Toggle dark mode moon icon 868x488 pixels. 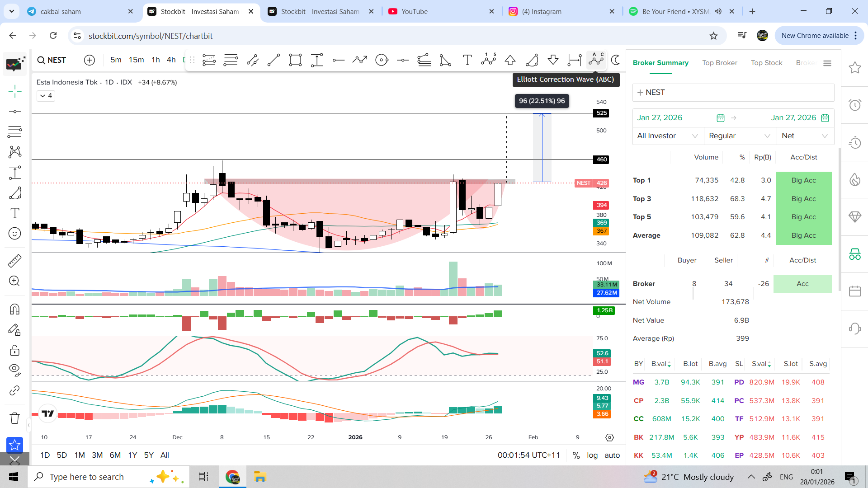click(x=615, y=60)
